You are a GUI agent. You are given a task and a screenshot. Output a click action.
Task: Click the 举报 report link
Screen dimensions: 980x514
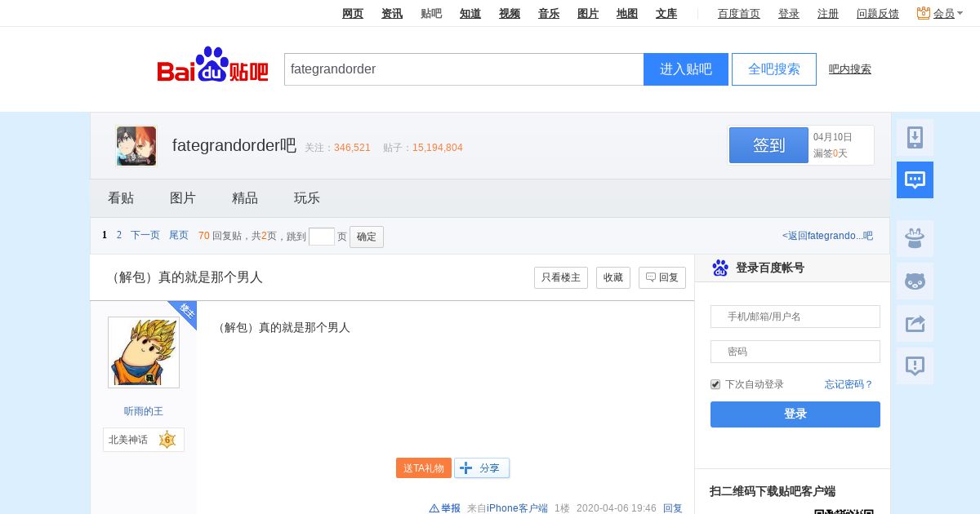[x=451, y=508]
